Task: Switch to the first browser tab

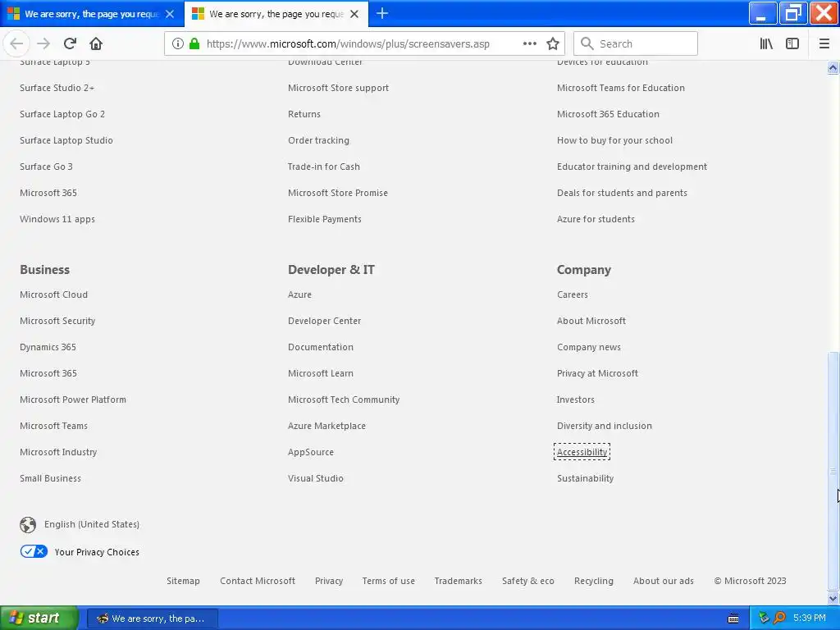Action: 92,14
